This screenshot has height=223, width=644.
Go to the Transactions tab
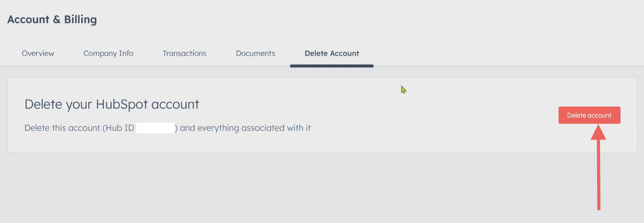coord(184,54)
